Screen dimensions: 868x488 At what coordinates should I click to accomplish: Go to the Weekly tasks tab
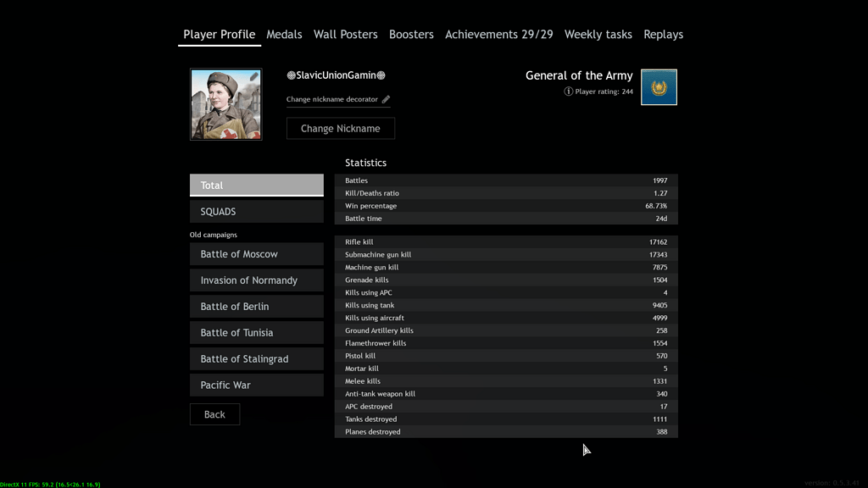point(598,35)
